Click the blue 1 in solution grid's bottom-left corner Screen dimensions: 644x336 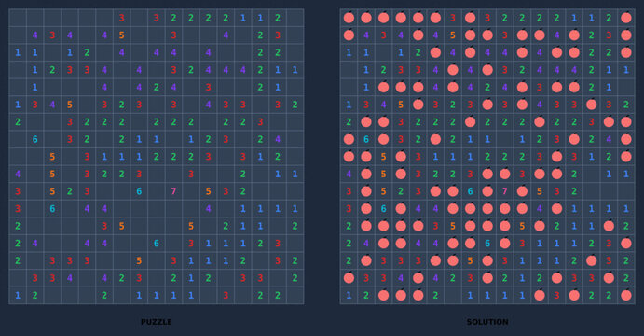click(x=349, y=295)
